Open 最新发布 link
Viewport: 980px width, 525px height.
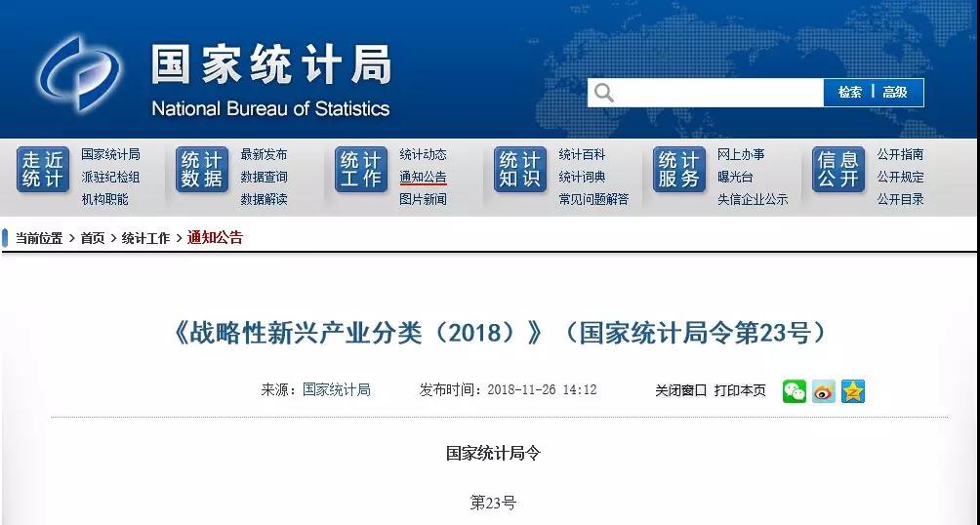pyautogui.click(x=264, y=154)
